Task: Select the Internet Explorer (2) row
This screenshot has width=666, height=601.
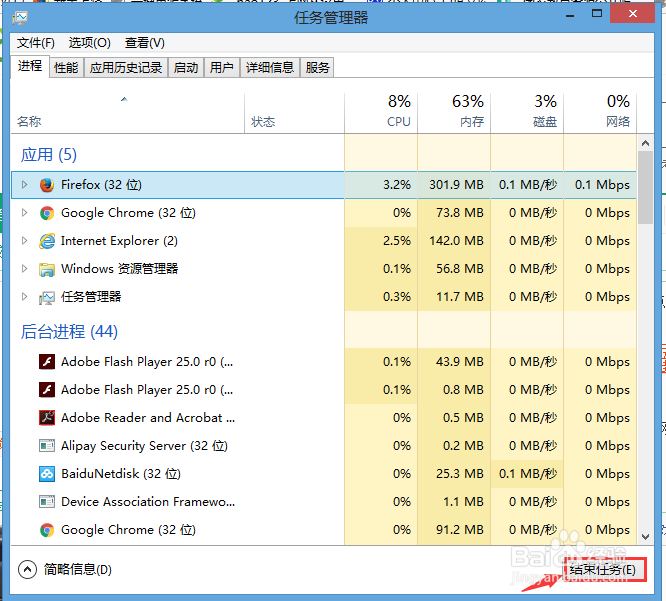Action: coord(324,241)
